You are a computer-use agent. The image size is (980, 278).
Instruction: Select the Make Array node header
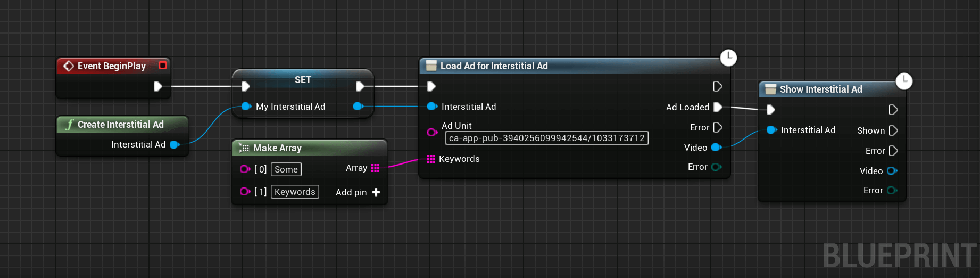[310, 148]
